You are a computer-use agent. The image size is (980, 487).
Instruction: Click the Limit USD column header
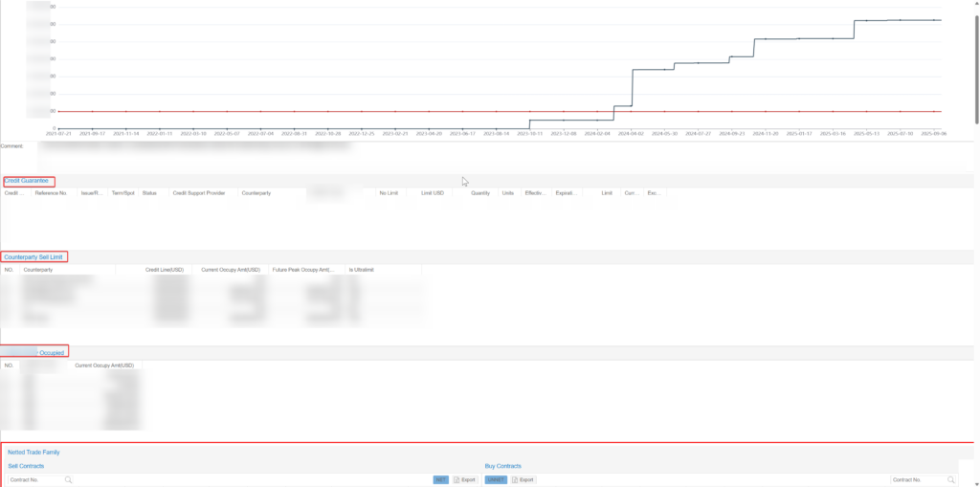(x=433, y=193)
